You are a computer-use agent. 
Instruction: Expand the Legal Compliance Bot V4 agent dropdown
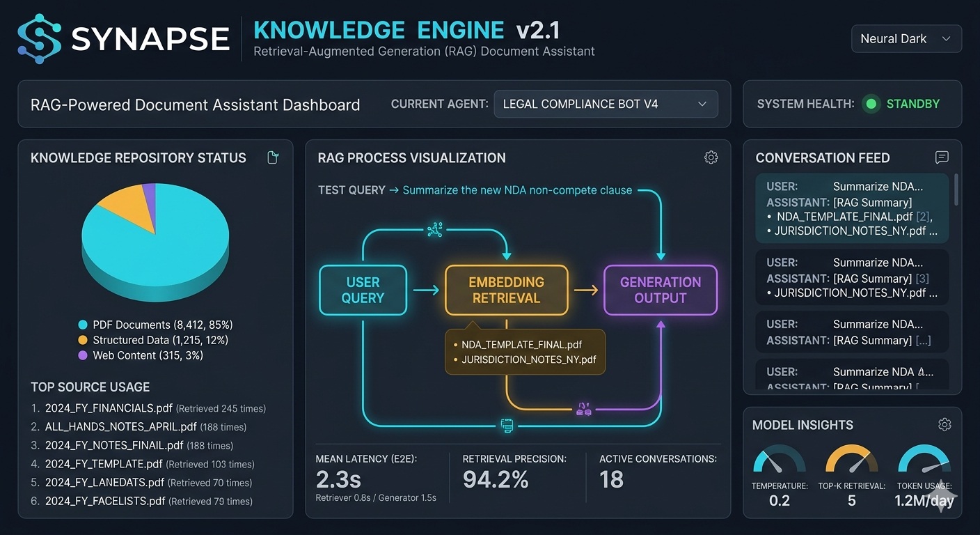[605, 104]
